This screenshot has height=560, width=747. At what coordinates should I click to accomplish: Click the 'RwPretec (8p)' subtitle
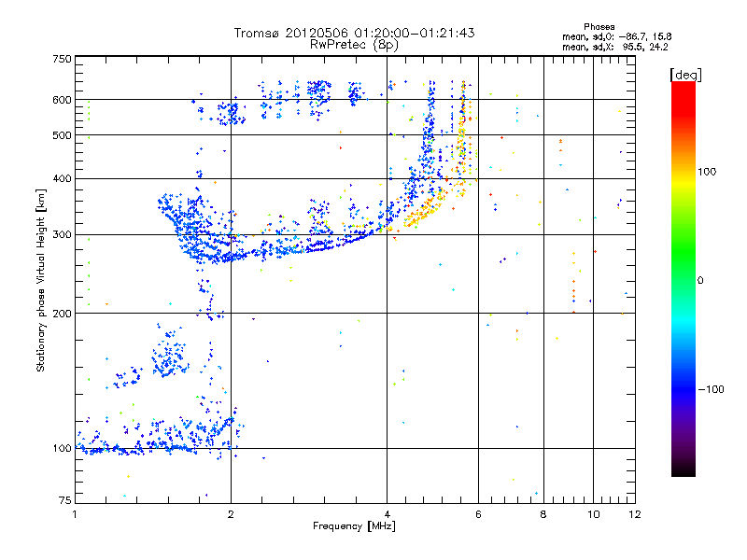tap(354, 45)
